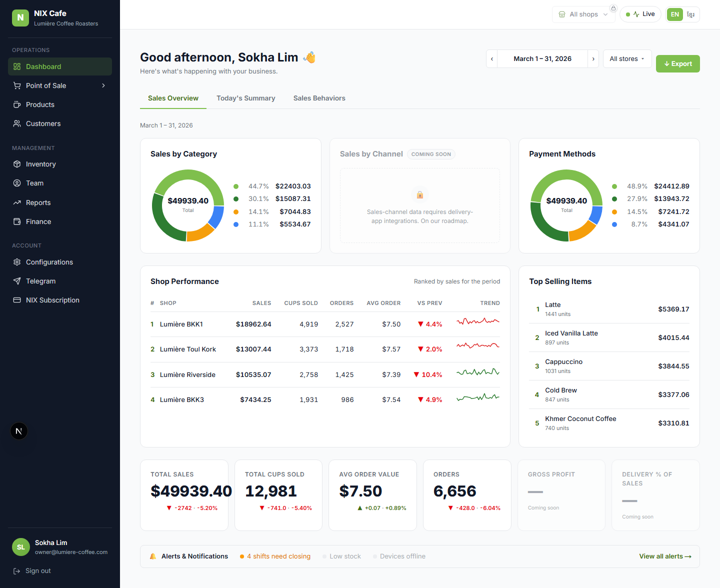Click the Export button
Viewport: 720px width, 588px height.
tap(678, 64)
